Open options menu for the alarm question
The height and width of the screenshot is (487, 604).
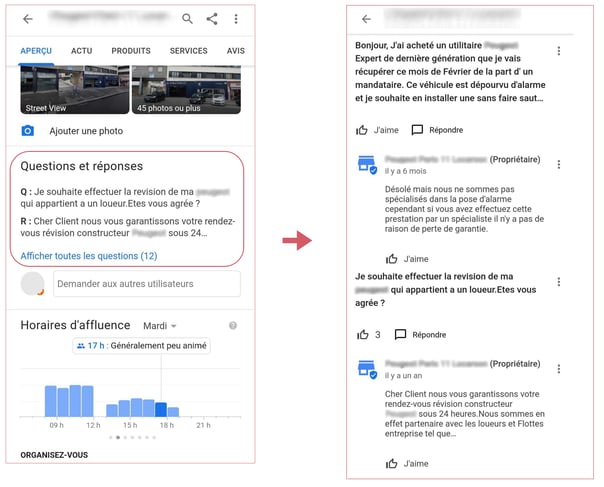(559, 51)
